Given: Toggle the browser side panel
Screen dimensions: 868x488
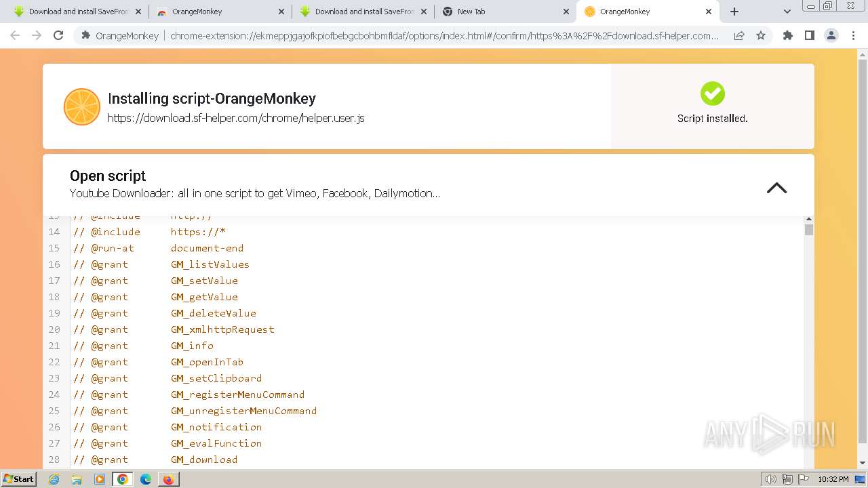Looking at the screenshot, I should click(810, 35).
